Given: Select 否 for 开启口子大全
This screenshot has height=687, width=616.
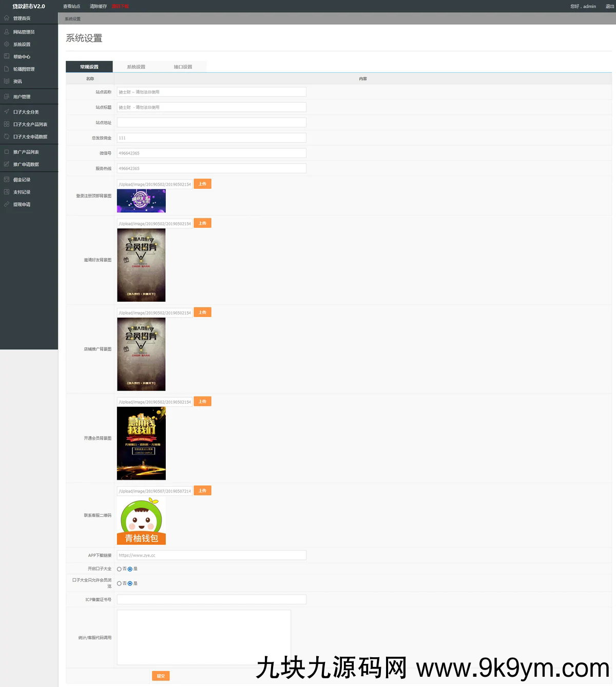Looking at the screenshot, I should (119, 569).
